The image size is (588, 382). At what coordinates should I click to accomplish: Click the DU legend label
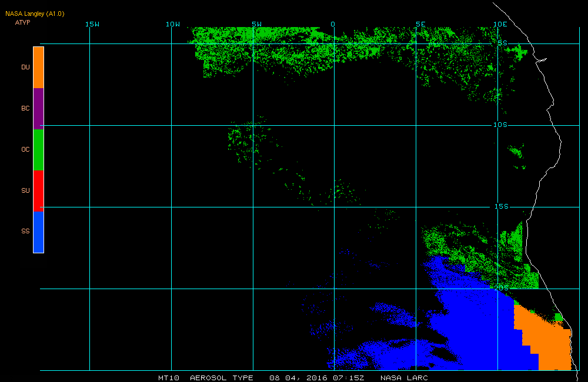(25, 67)
